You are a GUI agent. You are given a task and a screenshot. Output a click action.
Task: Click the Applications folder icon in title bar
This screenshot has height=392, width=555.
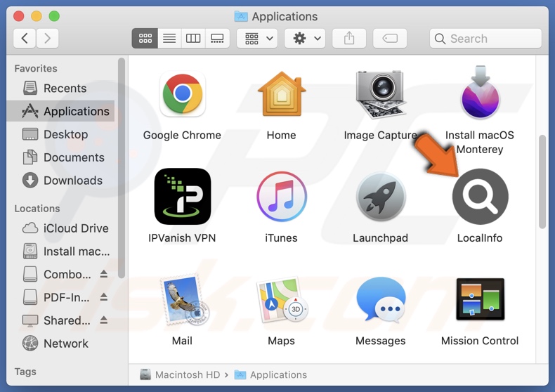point(241,16)
